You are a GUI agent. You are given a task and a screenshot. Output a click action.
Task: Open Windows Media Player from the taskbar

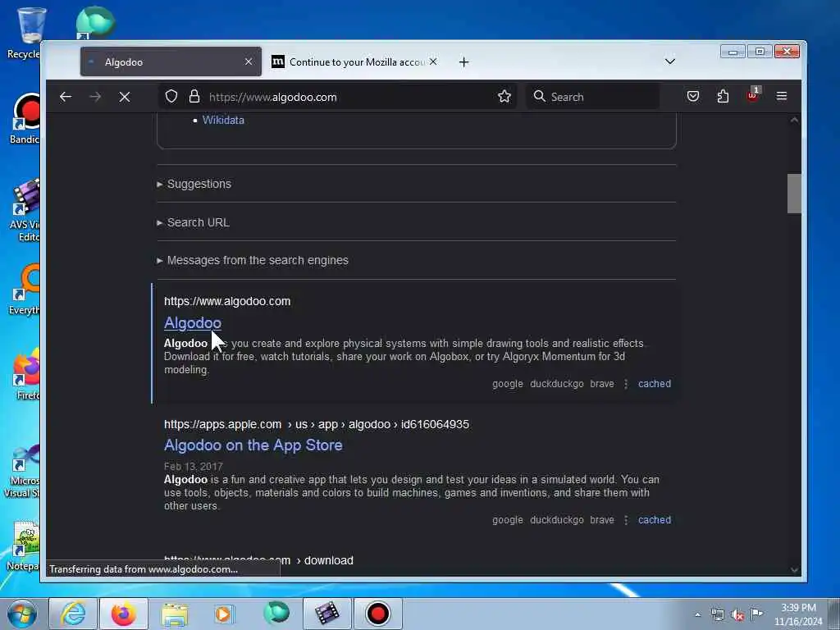point(225,614)
